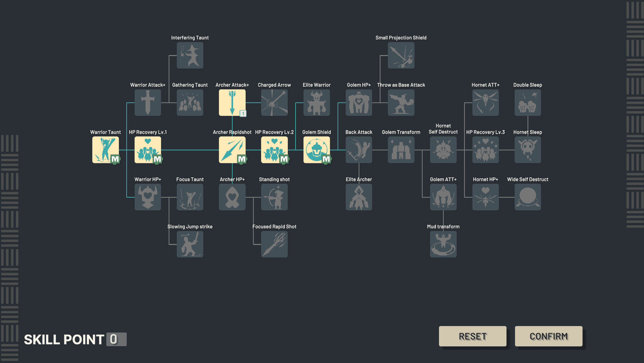Select the Charged Arrow skill
This screenshot has width=644, height=363.
[274, 103]
